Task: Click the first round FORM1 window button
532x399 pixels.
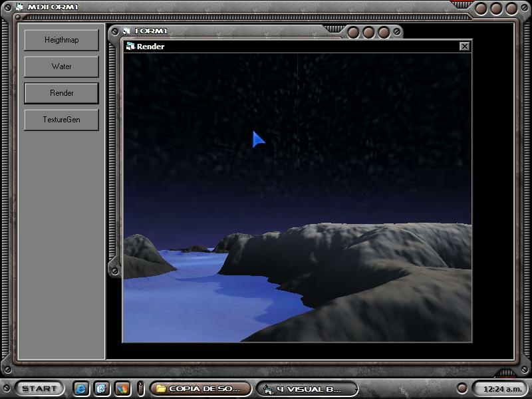Action: (353, 33)
